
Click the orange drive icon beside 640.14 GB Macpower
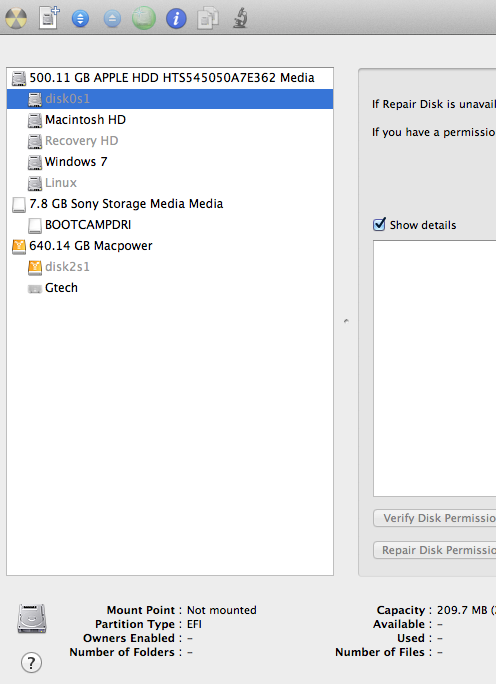tap(19, 246)
